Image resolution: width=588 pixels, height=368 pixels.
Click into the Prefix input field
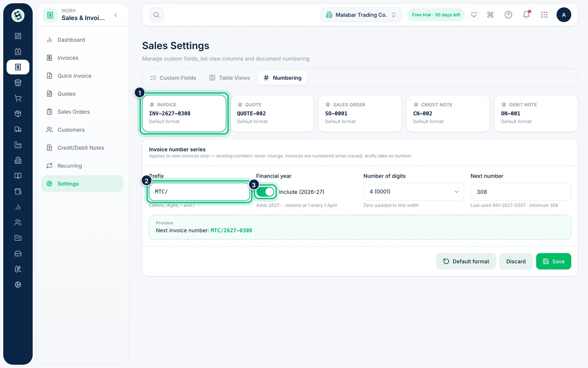[x=199, y=192]
